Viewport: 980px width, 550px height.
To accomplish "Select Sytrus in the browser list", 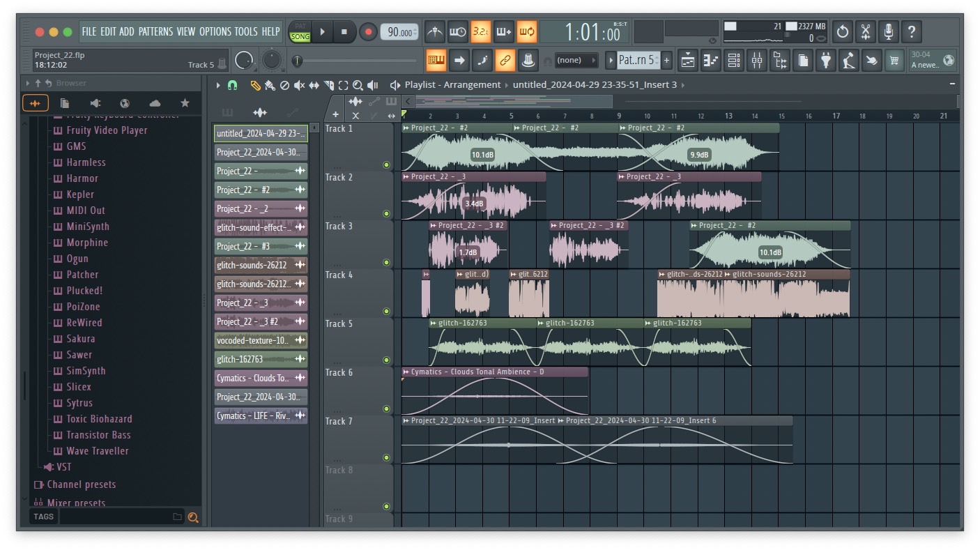I will (x=79, y=403).
